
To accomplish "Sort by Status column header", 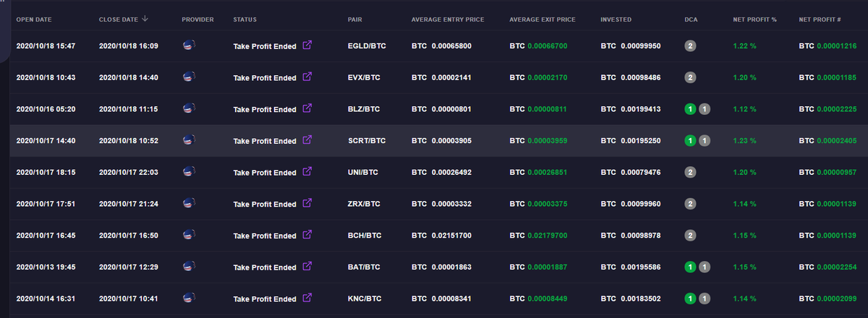I will 245,19.
